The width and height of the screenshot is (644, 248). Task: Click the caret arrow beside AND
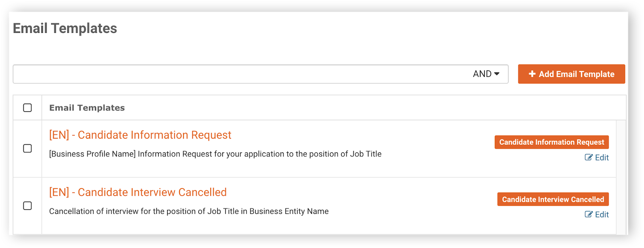point(497,74)
